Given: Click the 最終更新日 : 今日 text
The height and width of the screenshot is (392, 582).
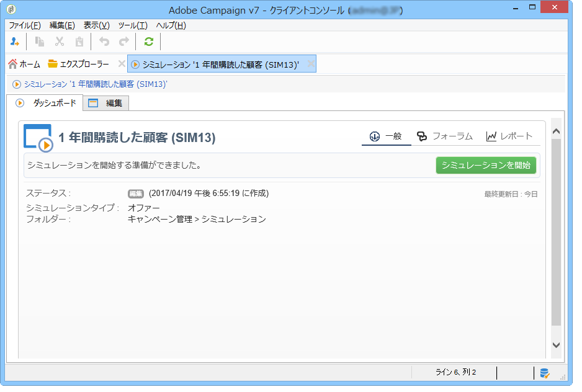Looking at the screenshot, I should pyautogui.click(x=511, y=194).
